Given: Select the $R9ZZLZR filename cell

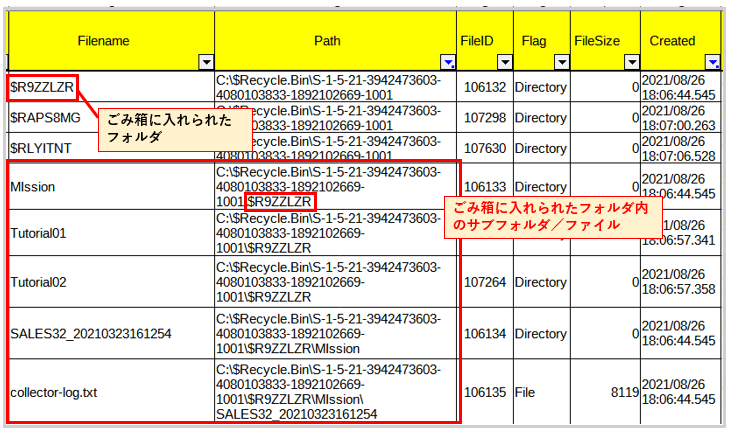Looking at the screenshot, I should (111, 87).
